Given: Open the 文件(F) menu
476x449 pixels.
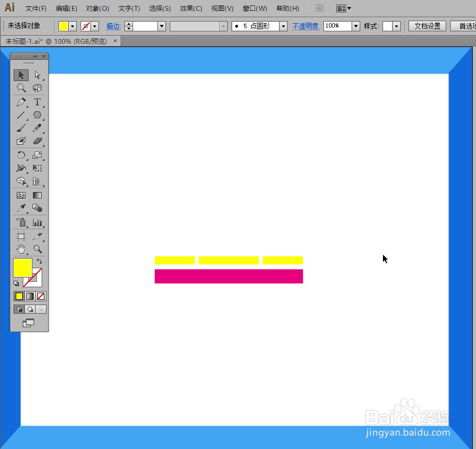Looking at the screenshot, I should tap(36, 9).
